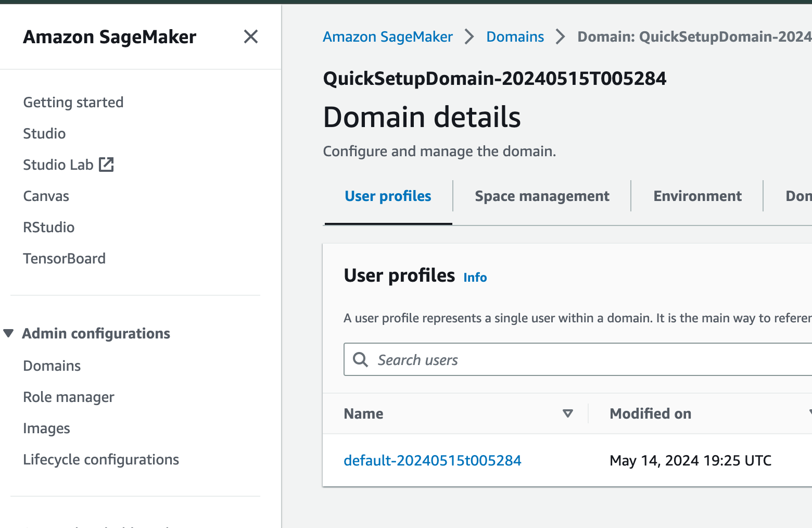Close the Amazon SageMaker side navigation
The width and height of the screenshot is (812, 528).
click(x=251, y=37)
